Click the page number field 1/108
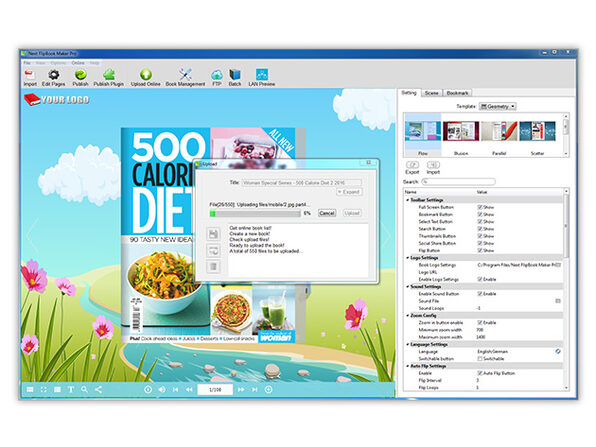Image resolution: width=596 pixels, height=447 pixels. [x=215, y=390]
